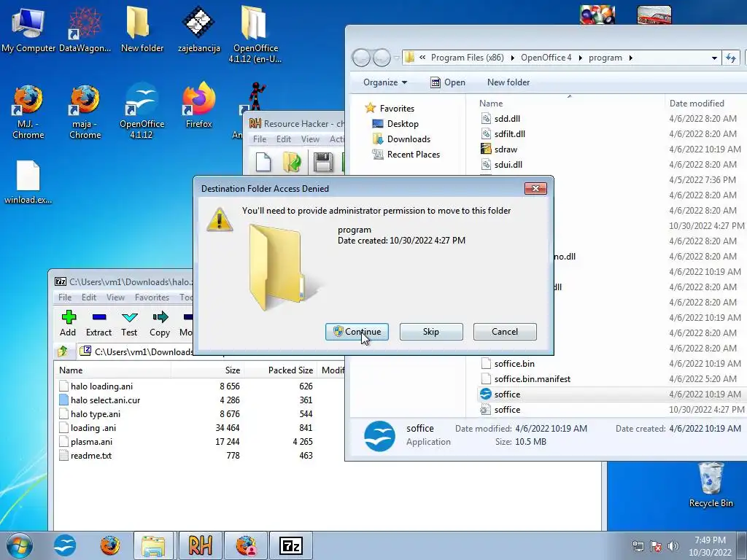
Task: Open the Favorites menu in 7-Zip
Action: 152,297
